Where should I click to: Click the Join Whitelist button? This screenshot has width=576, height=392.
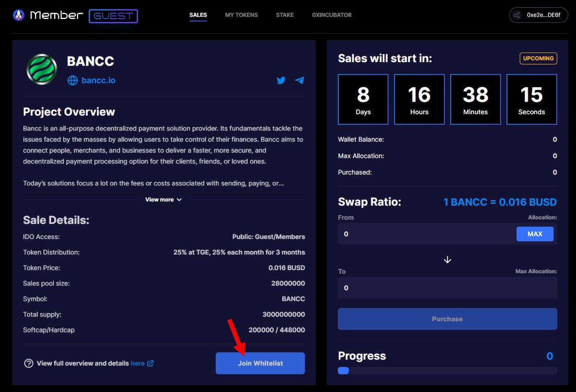(x=260, y=364)
